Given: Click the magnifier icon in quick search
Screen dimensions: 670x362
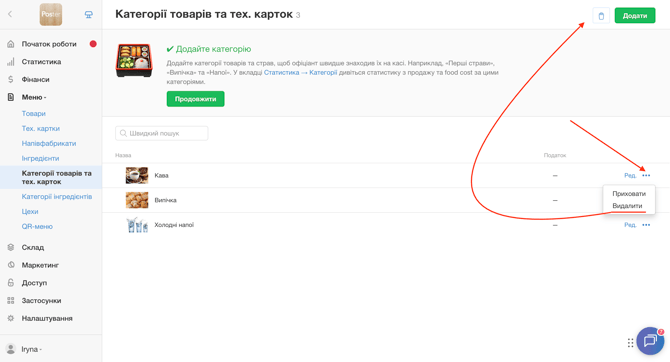Looking at the screenshot, I should pos(123,133).
